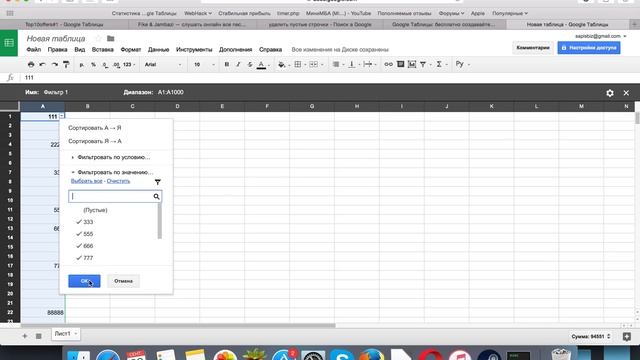Open the Справка menu
The height and width of the screenshot is (360, 640).
270,49
